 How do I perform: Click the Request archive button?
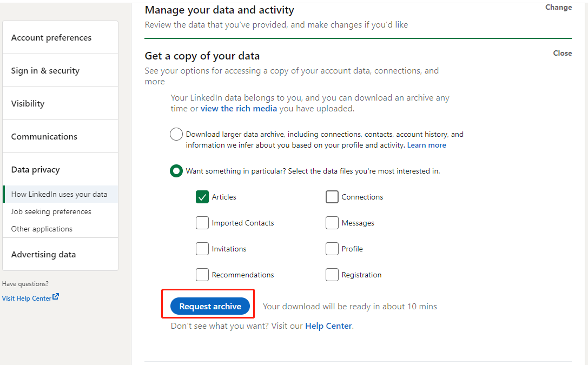210,306
